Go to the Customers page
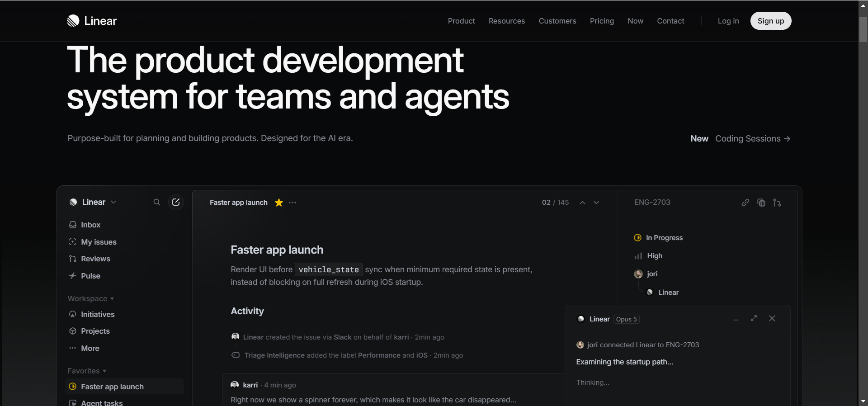 pyautogui.click(x=557, y=21)
